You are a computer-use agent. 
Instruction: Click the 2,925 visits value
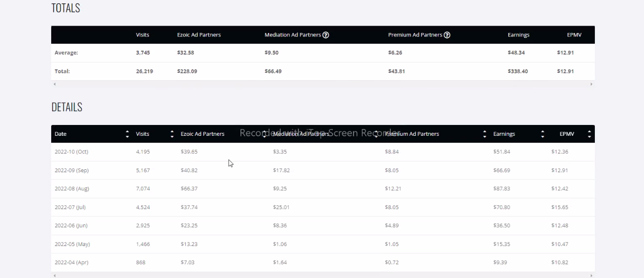coord(143,226)
